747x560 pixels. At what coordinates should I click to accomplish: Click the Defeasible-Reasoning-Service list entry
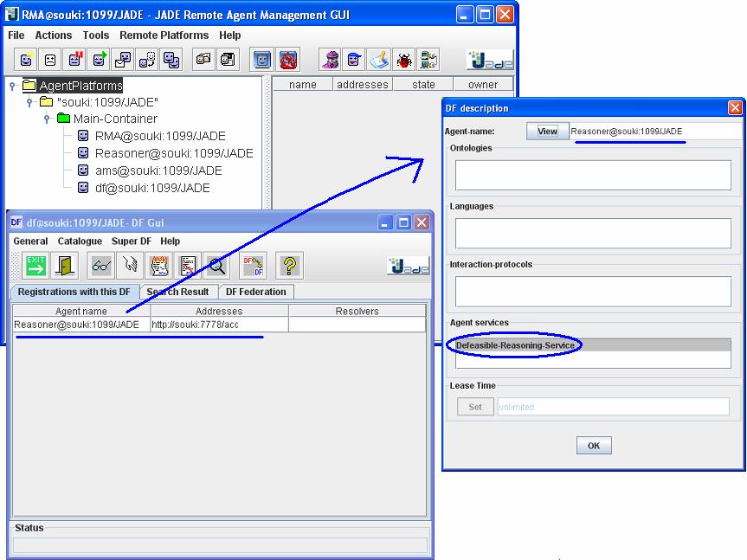(593, 345)
